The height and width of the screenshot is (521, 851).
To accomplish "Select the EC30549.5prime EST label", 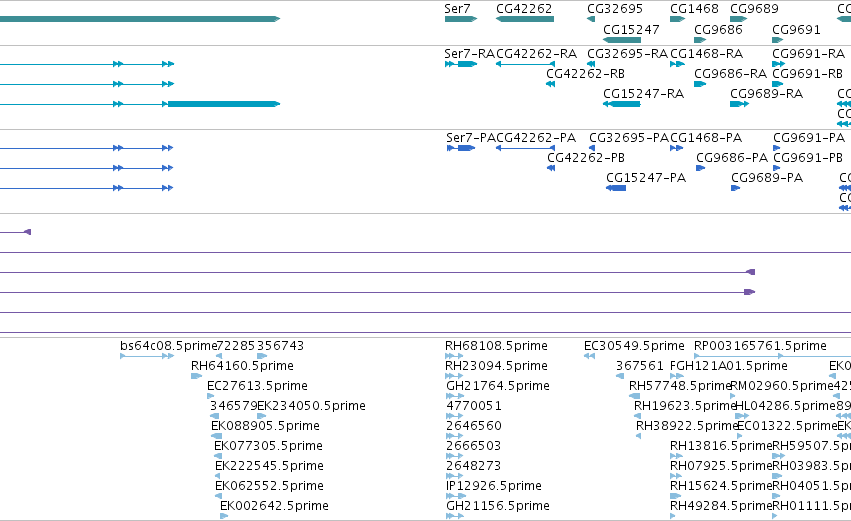I will coord(634,346).
